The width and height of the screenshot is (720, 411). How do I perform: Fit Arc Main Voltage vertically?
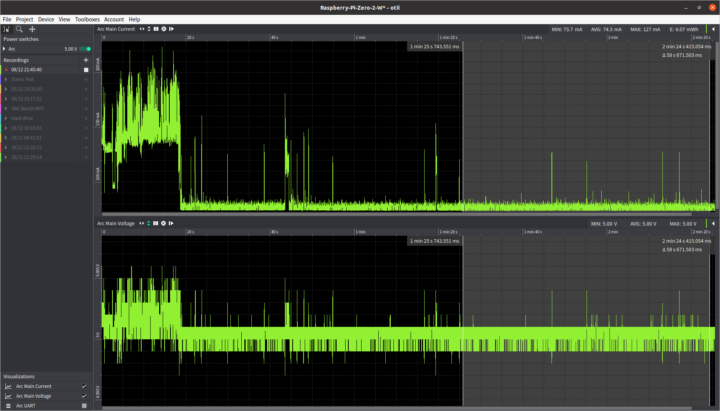pos(148,224)
